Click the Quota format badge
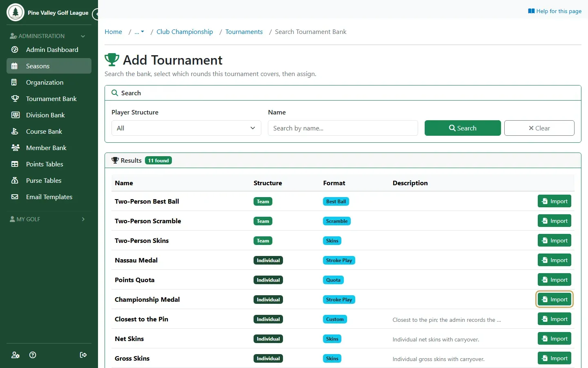588x368 pixels. 333,280
